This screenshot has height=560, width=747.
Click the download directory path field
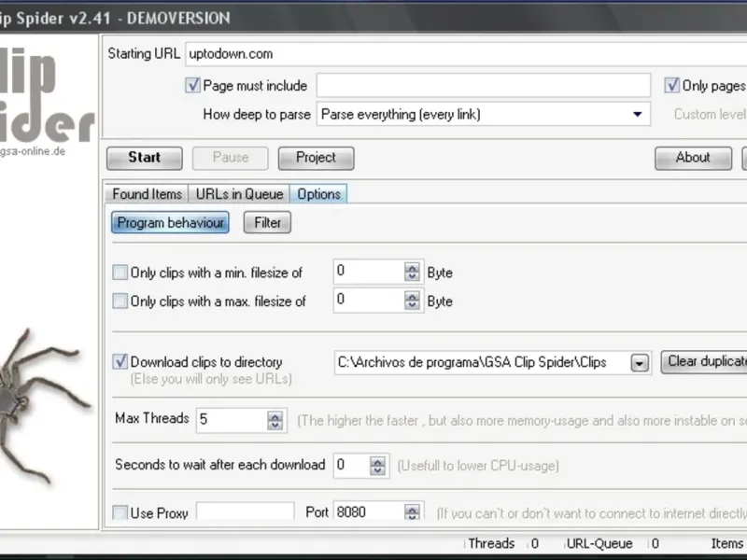(482, 363)
